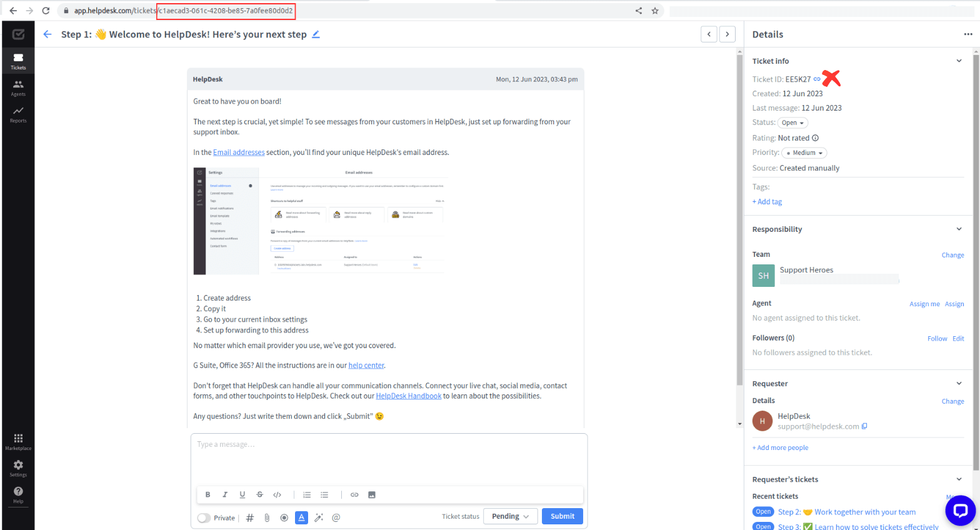Open Email addresses link in message

pos(239,152)
